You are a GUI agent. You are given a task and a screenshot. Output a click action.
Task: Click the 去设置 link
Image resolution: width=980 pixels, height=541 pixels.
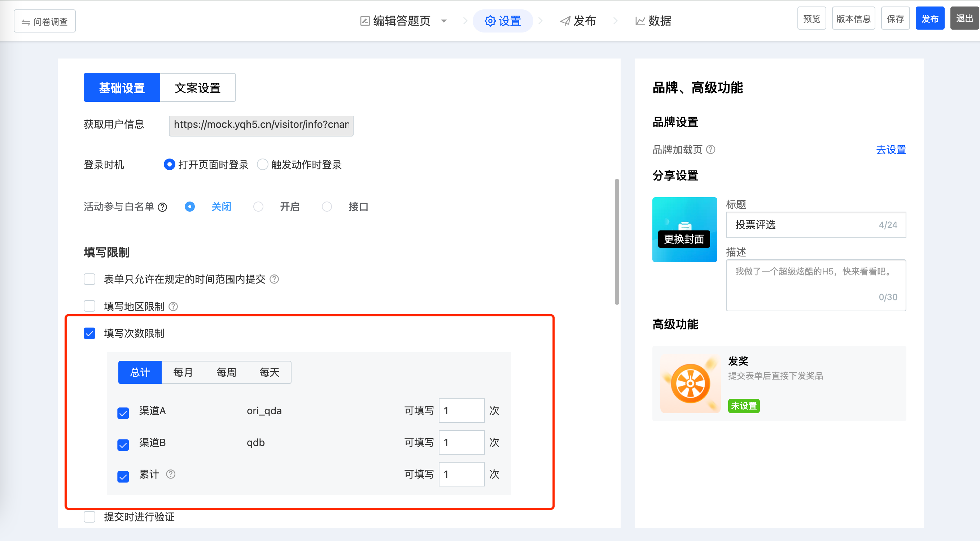(891, 150)
